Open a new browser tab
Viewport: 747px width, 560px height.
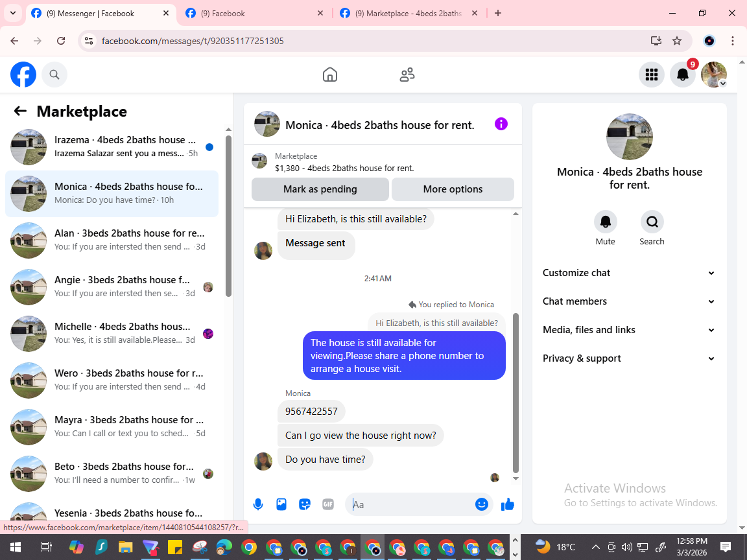click(x=498, y=14)
